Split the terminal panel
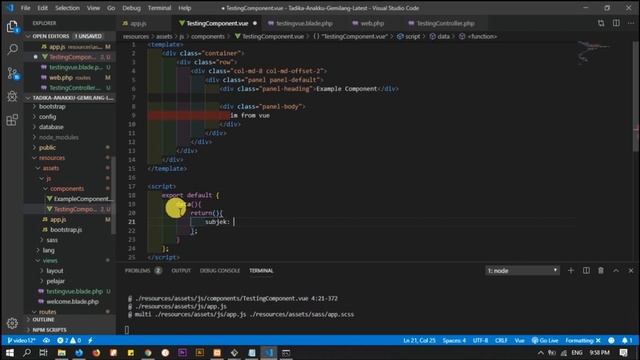The width and height of the screenshot is (640, 360). click(586, 271)
